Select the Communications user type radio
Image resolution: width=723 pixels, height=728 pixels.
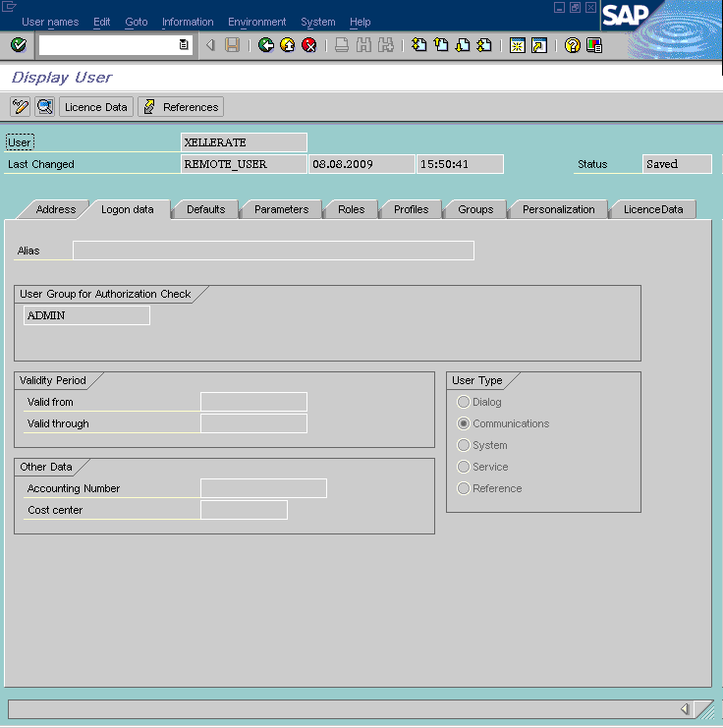point(464,423)
